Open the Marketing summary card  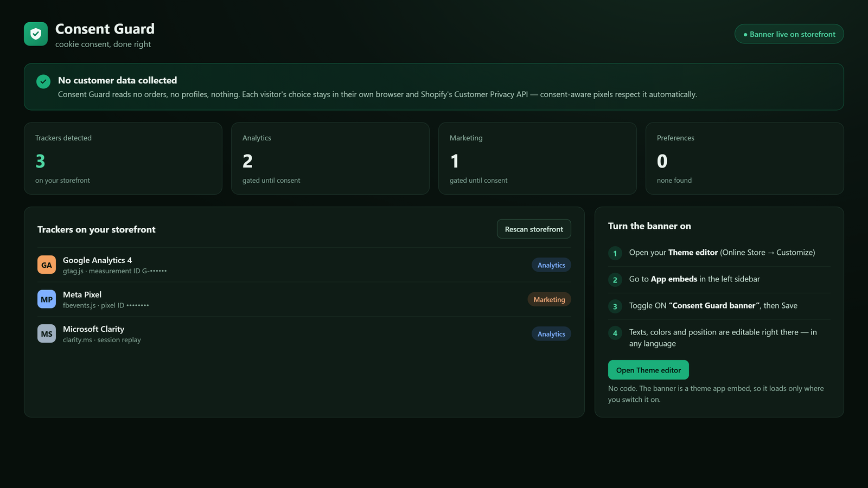coord(538,158)
